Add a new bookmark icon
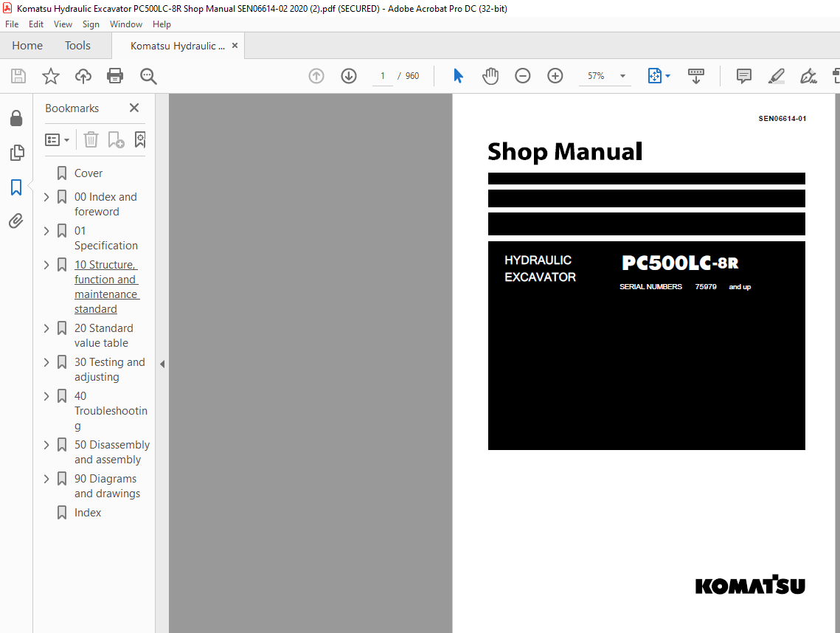840x633 pixels. (116, 140)
